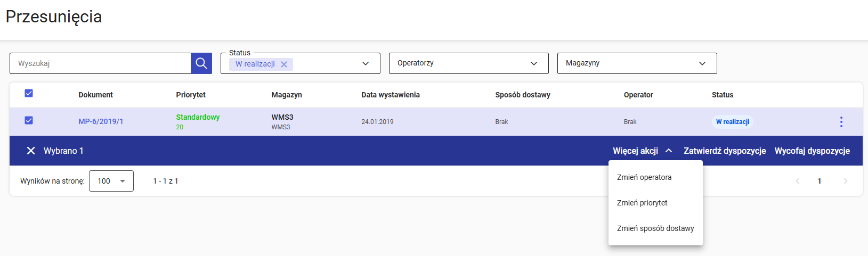Choose 'Zmień operatora' from the menu
Image resolution: width=868 pixels, height=256 pixels.
644,177
